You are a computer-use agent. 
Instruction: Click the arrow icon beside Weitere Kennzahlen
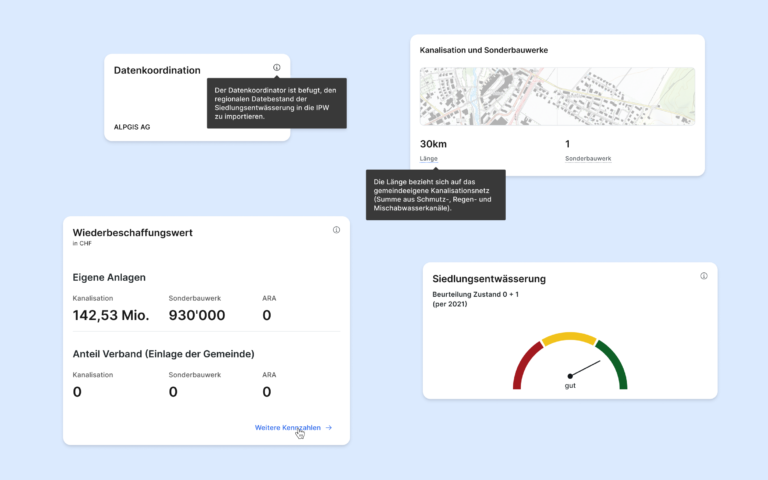[x=329, y=427]
